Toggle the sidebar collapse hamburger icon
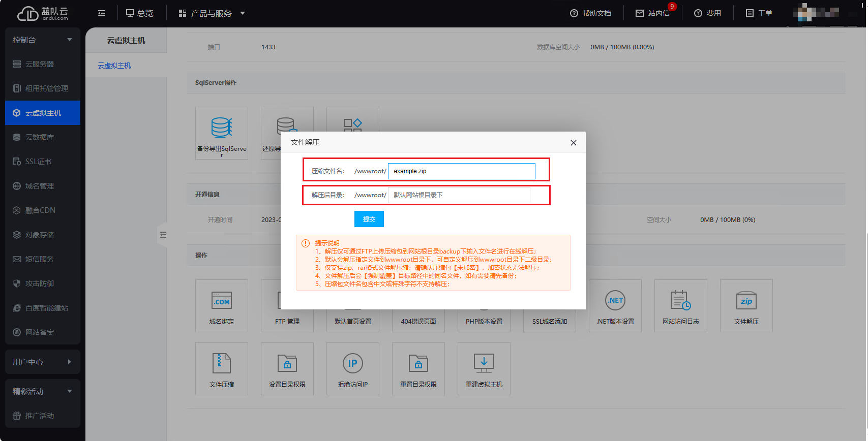Screen dimensions: 868x441 click(102, 13)
